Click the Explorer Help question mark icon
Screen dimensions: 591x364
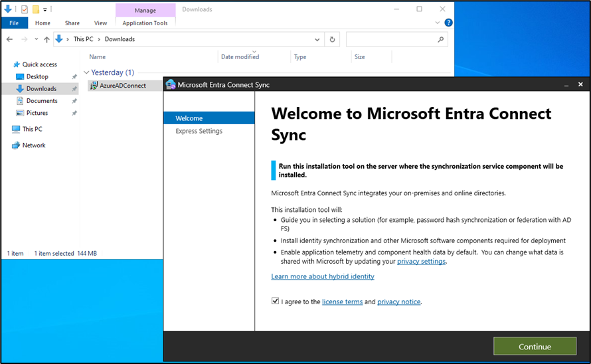point(448,23)
